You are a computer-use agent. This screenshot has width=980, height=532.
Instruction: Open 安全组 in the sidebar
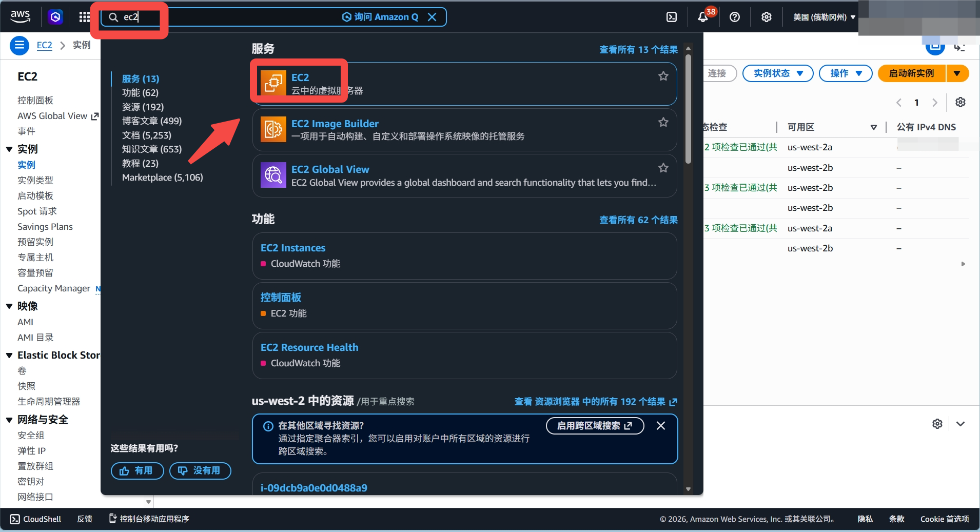point(31,436)
